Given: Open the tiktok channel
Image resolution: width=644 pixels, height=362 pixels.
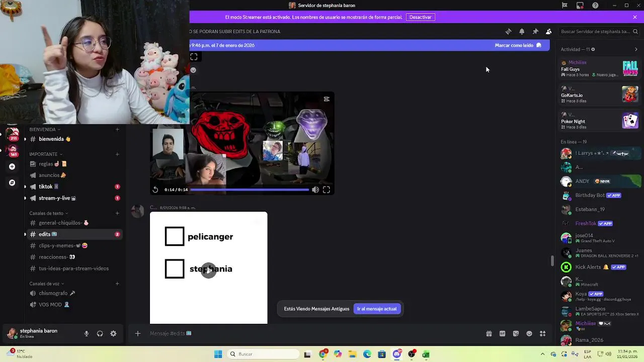Looking at the screenshot, I should 74,187.
